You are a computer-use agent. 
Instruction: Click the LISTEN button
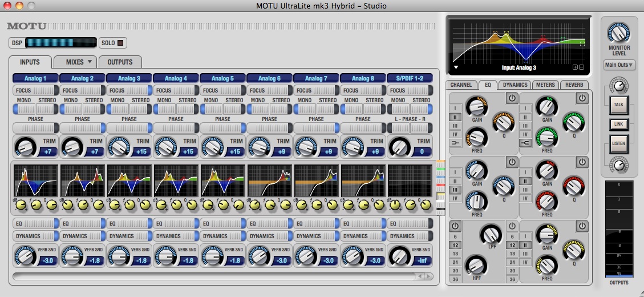tap(618, 143)
